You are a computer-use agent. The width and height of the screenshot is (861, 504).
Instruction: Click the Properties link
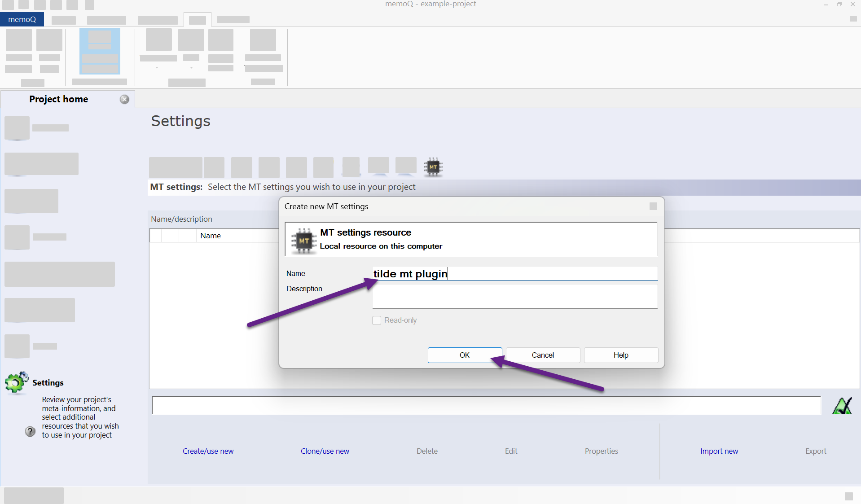(x=601, y=451)
